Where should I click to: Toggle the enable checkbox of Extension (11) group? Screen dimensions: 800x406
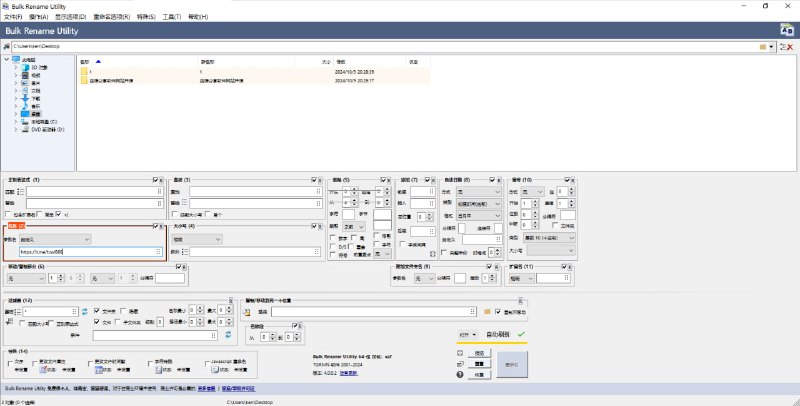564,267
